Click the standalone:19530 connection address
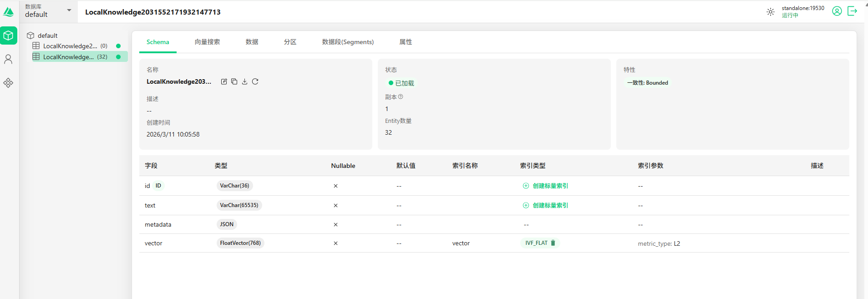Viewport: 868px width, 299px height. pos(803,8)
